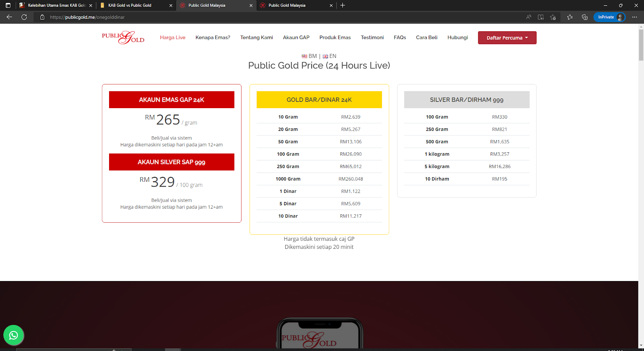Click the site lock icon in address bar

pos(42,17)
